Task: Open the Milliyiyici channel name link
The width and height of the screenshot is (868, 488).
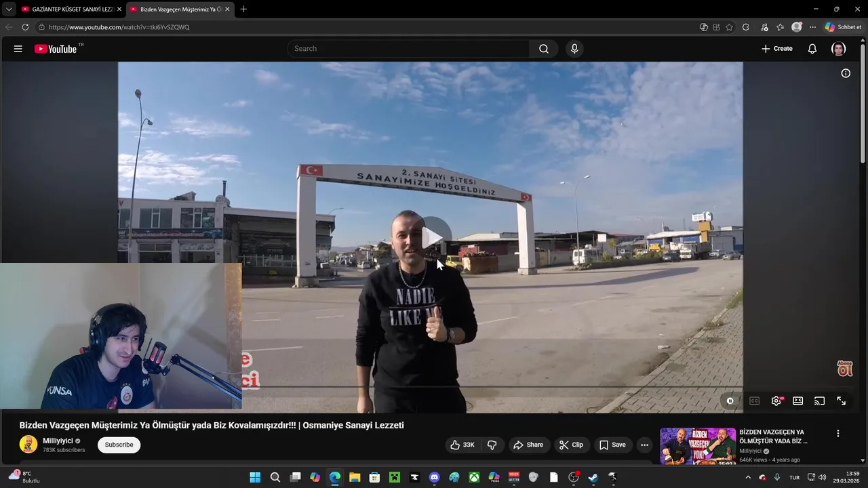Action: 58,441
